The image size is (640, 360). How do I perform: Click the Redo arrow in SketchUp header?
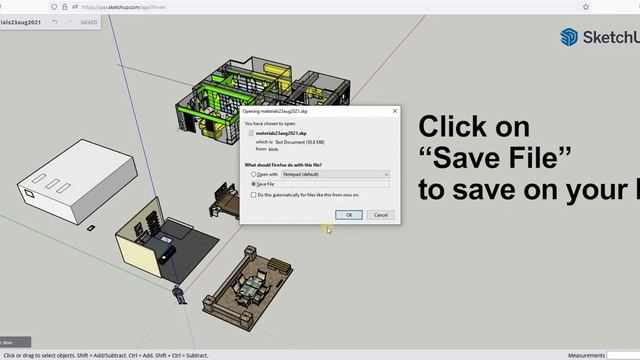click(x=69, y=22)
